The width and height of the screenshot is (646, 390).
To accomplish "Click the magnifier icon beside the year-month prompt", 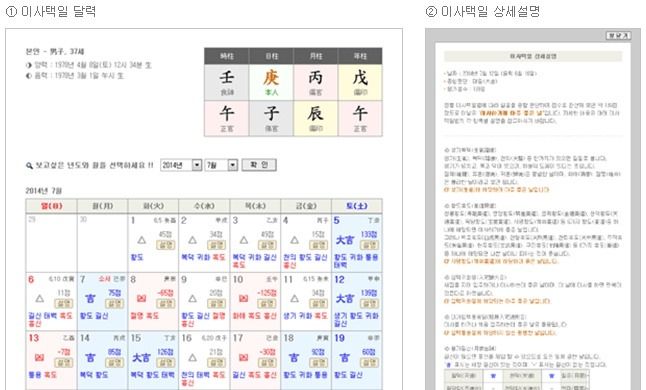I will (29, 166).
